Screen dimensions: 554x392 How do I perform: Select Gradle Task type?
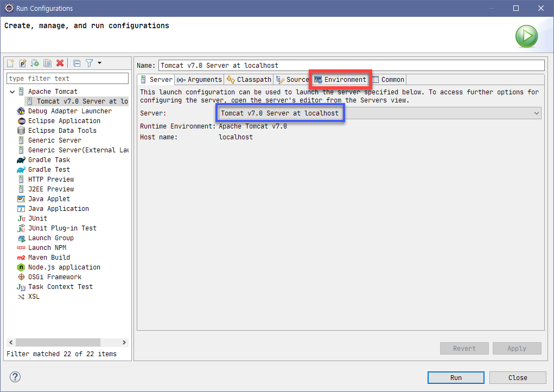(49, 160)
